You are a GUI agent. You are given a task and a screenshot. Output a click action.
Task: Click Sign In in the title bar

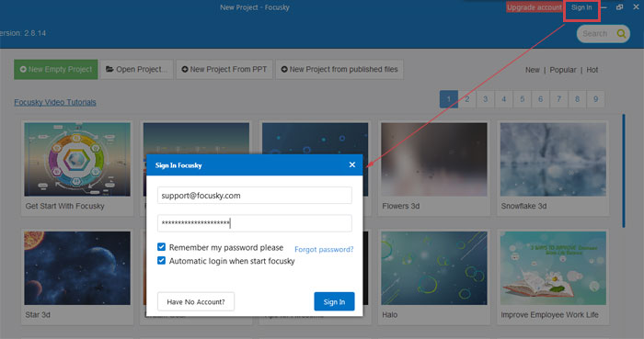pos(581,7)
